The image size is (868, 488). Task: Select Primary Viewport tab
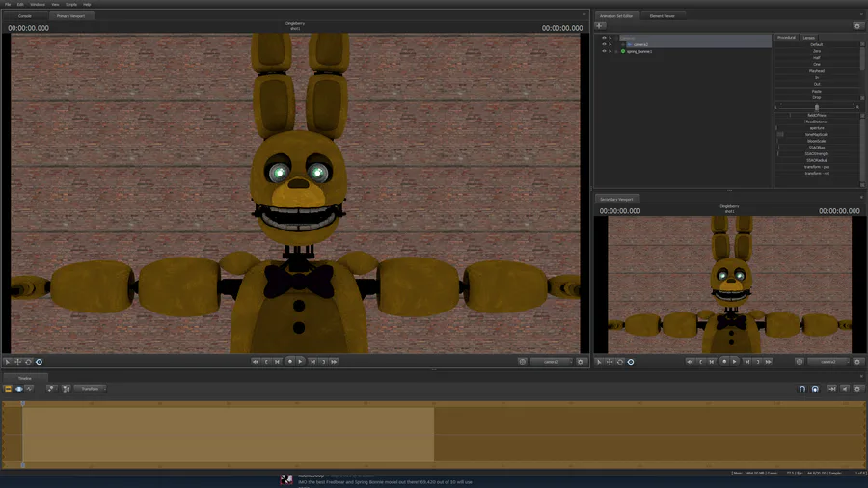[x=70, y=16]
